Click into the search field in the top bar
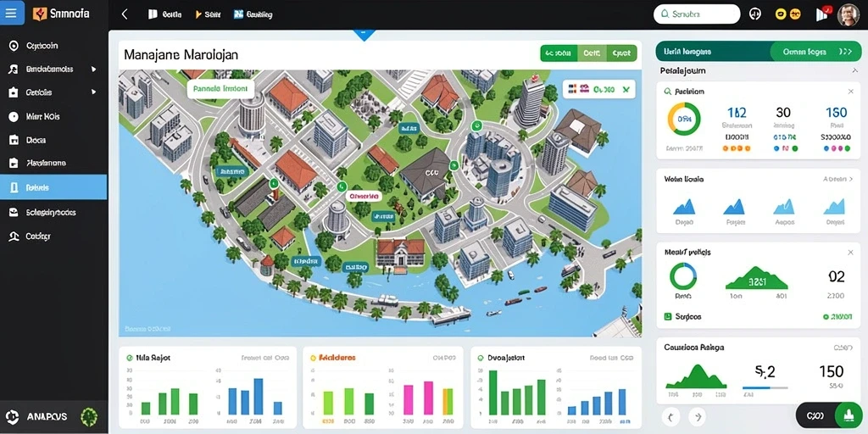Viewport: 868px width, 434px height. (x=697, y=14)
